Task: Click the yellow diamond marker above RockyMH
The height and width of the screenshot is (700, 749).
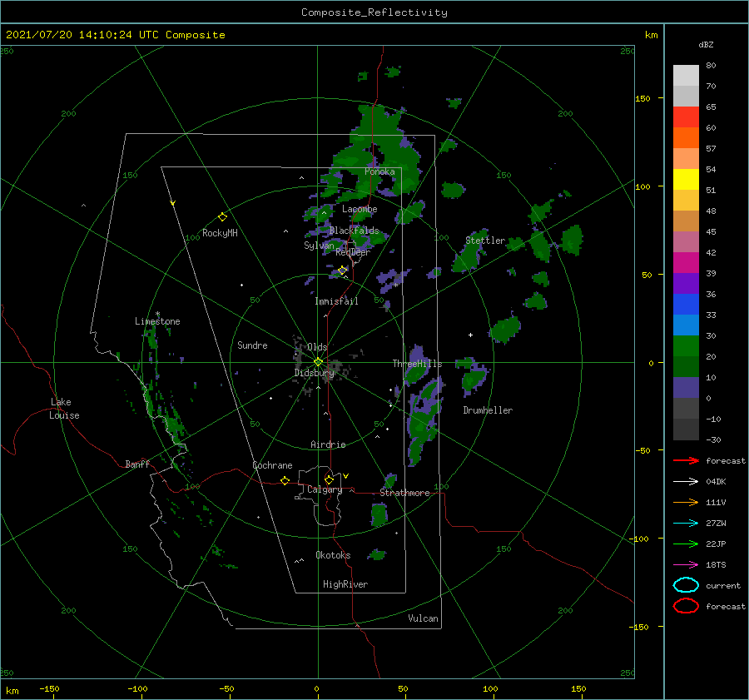Action: pos(222,217)
